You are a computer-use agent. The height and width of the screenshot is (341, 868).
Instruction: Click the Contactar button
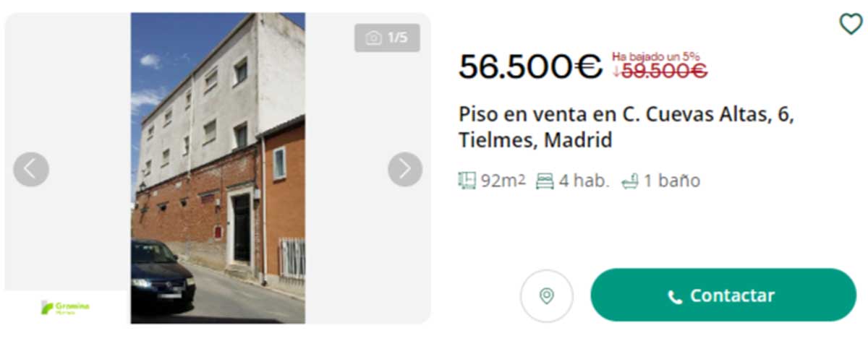723,295
